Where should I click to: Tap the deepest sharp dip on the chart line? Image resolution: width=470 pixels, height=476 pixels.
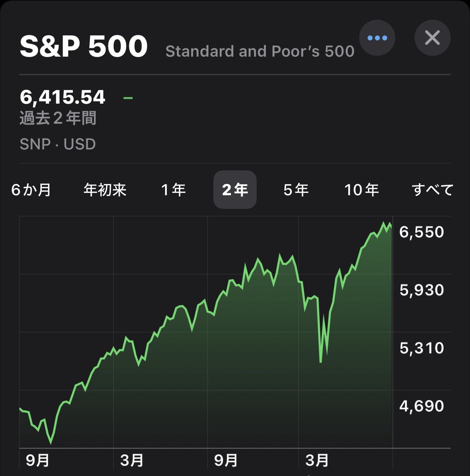coord(321,362)
